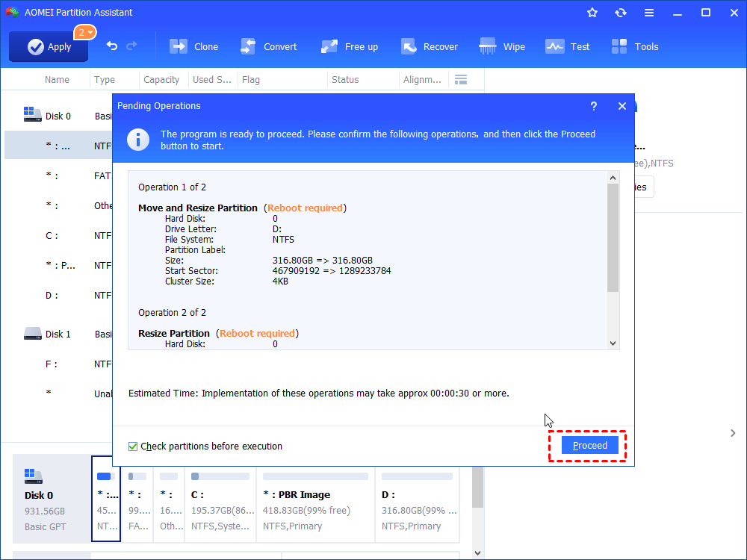
Task: Sort by the Status column header
Action: pos(345,80)
